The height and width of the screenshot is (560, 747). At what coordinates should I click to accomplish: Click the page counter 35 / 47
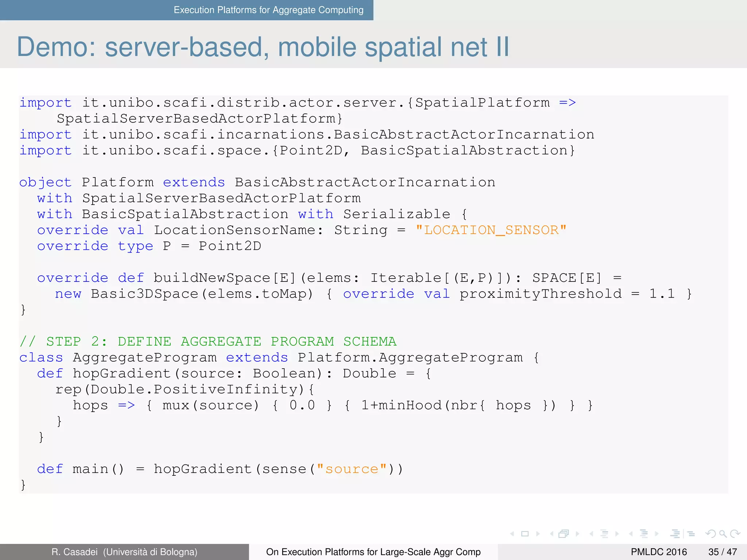pyautogui.click(x=723, y=552)
